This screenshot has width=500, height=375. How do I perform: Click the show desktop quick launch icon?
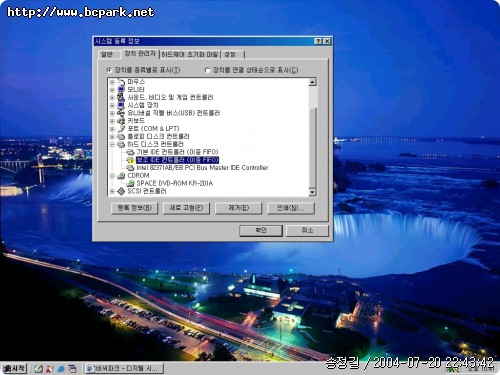[x=72, y=368]
